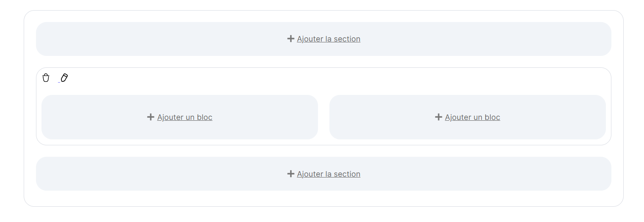This screenshot has height=222, width=644.
Task: Click the gap between the two block placeholders
Action: [x=323, y=117]
